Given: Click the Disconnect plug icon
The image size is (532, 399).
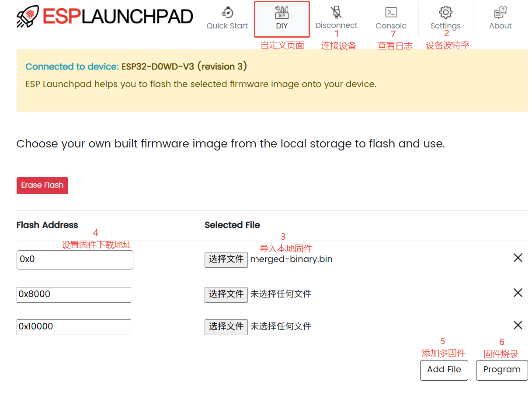Looking at the screenshot, I should 336,12.
